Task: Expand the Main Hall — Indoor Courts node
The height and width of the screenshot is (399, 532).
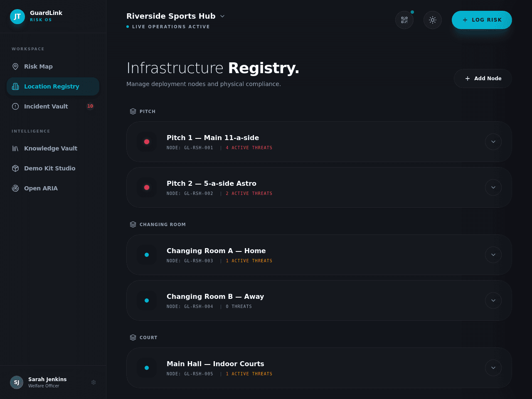Action: coord(493,368)
